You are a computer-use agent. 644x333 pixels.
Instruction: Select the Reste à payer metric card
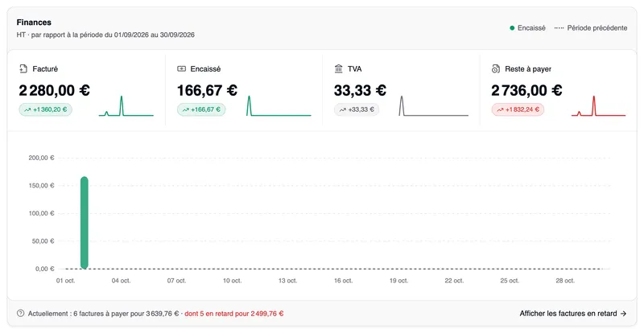(558, 91)
